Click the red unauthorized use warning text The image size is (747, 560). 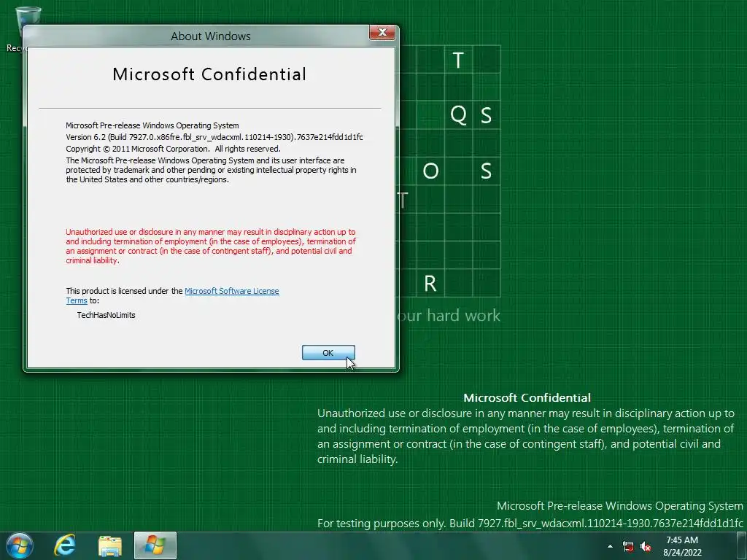(x=211, y=246)
